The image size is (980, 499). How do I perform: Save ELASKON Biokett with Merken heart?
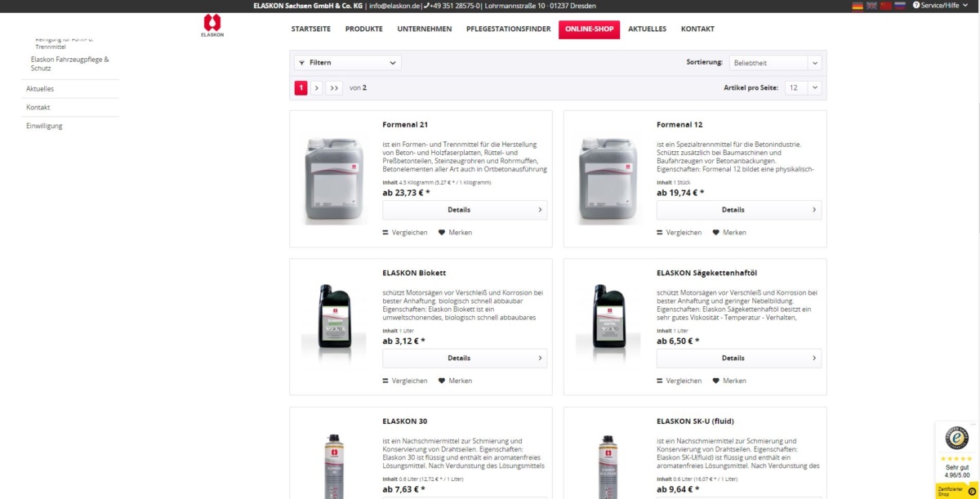pos(455,381)
